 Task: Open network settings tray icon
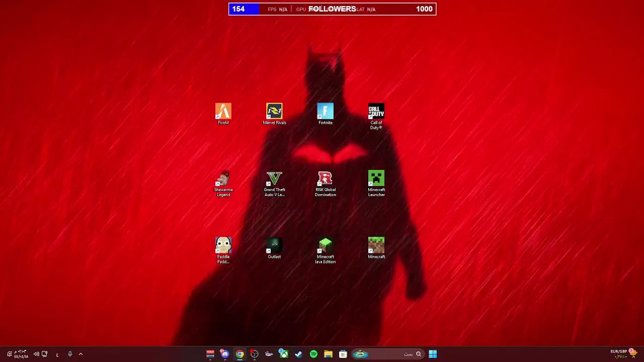pyautogui.click(x=45, y=354)
